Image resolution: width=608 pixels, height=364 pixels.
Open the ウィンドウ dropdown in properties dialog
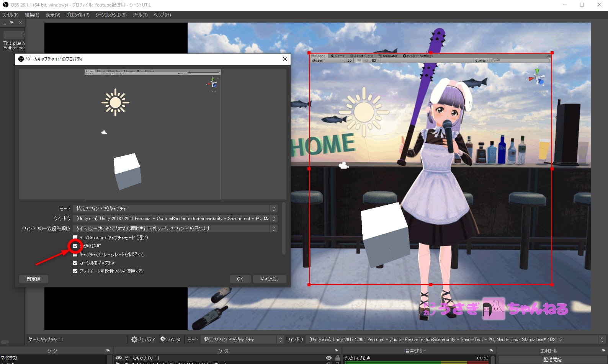click(175, 219)
